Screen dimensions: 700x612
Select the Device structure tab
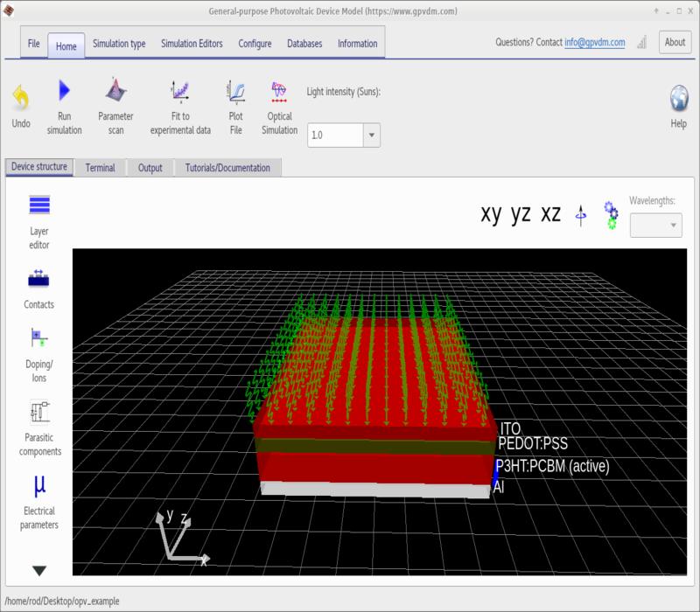(39, 167)
